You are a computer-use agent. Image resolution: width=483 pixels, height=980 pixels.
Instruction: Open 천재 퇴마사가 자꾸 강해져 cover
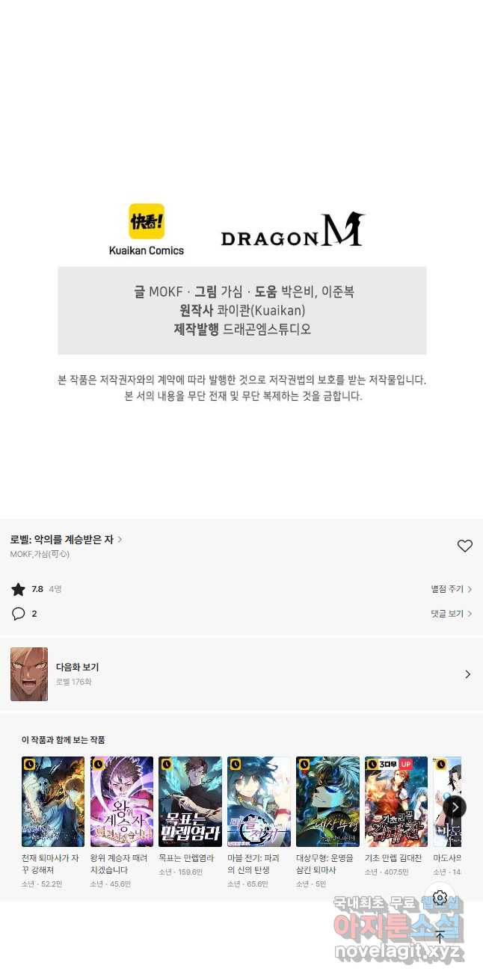coord(53,801)
